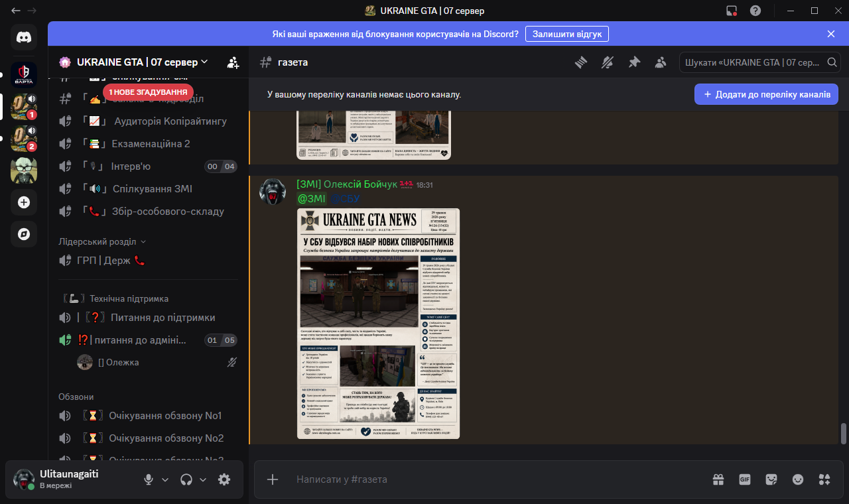849x504 pixels.
Task: Toggle channel notification settings bell
Action: (x=608, y=62)
